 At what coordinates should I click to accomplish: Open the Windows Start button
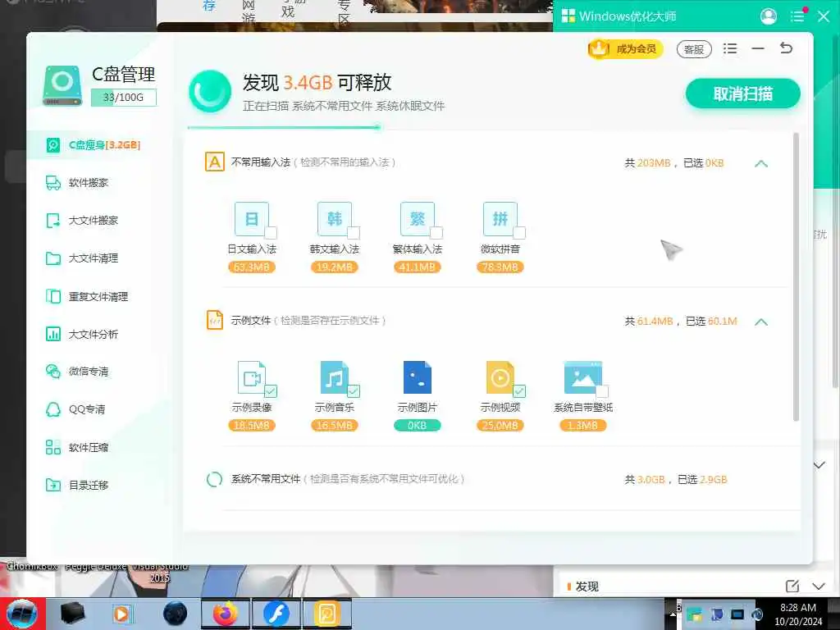pos(22,614)
